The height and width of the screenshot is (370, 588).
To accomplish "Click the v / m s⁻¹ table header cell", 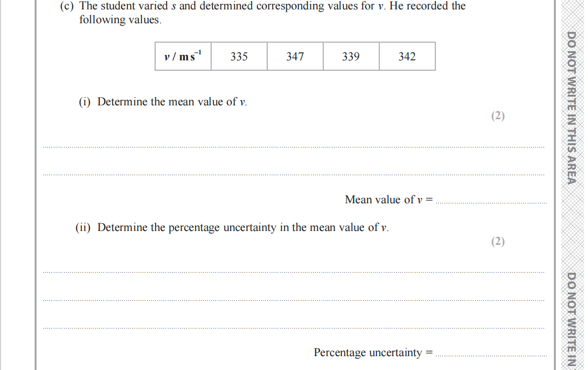I will 183,56.
